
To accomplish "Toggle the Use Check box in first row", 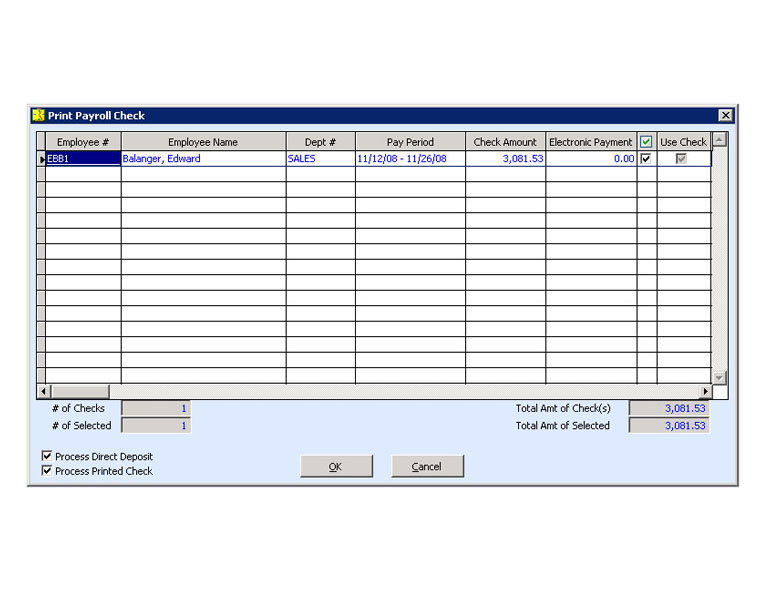I will [x=682, y=158].
